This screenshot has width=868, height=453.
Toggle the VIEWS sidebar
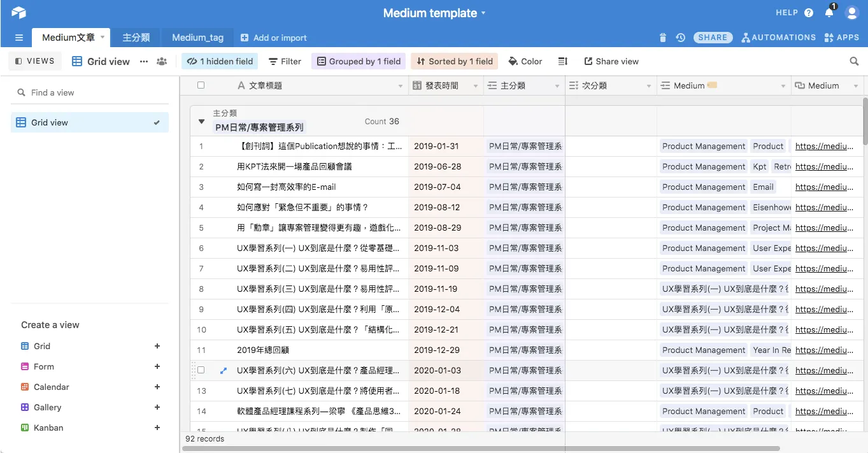[35, 61]
